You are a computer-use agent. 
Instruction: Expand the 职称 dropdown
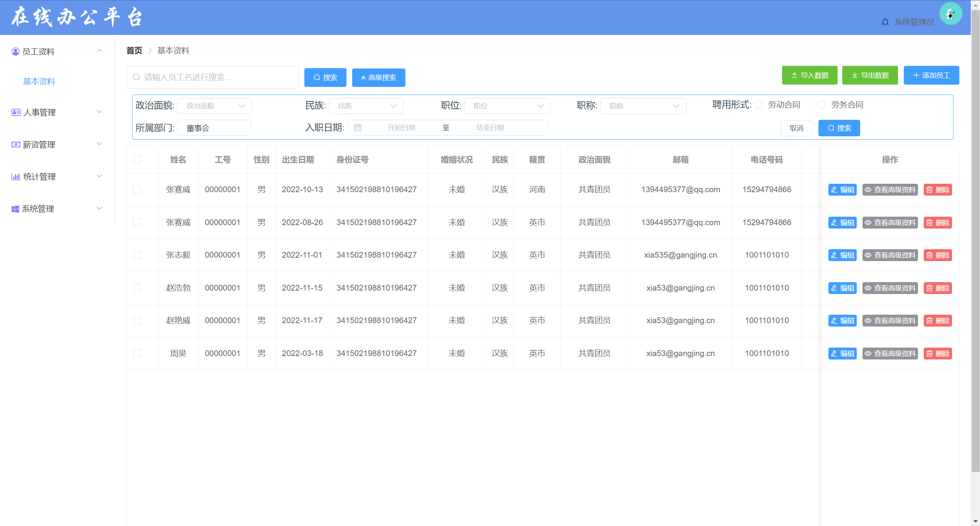click(x=643, y=106)
